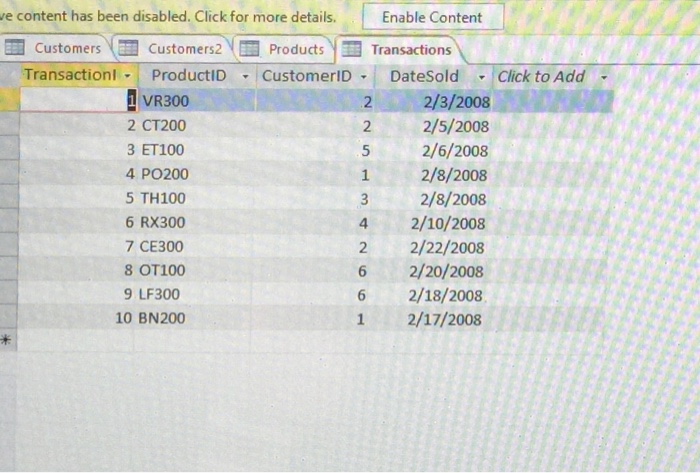Screen dimensions: 700x473
Task: Select the CustomerID column header
Action: pos(315,76)
